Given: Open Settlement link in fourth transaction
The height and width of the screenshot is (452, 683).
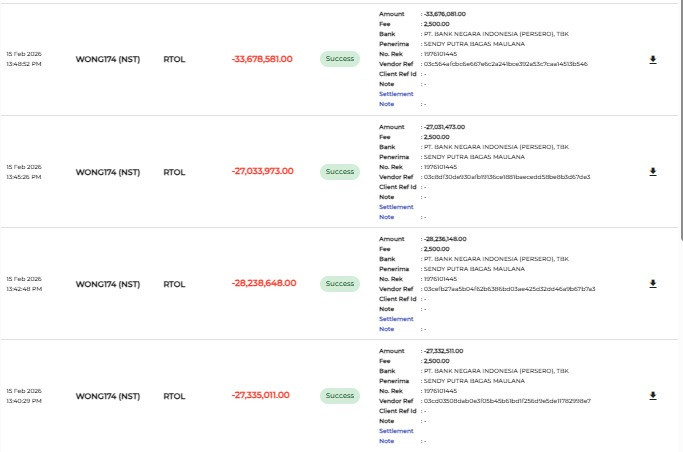Looking at the screenshot, I should [x=396, y=431].
